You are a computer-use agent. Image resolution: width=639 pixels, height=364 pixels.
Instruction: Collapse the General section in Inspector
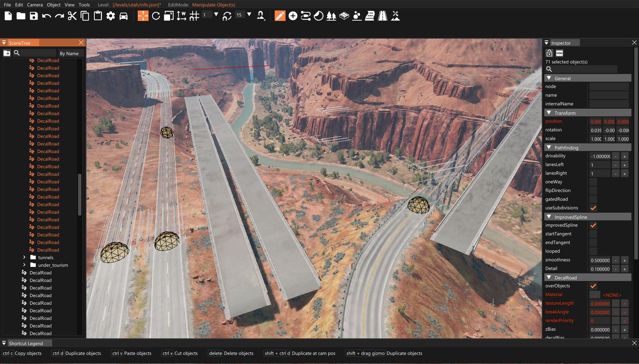(549, 78)
